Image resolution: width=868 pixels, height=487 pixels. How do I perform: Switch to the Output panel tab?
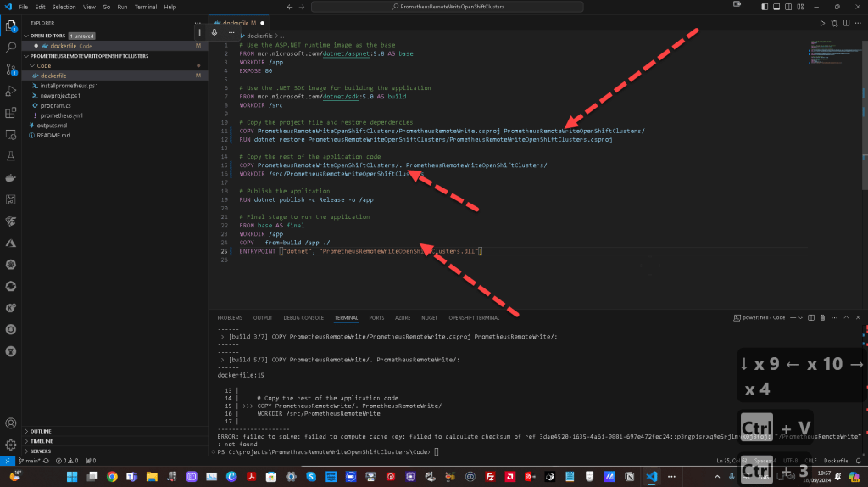tap(263, 318)
